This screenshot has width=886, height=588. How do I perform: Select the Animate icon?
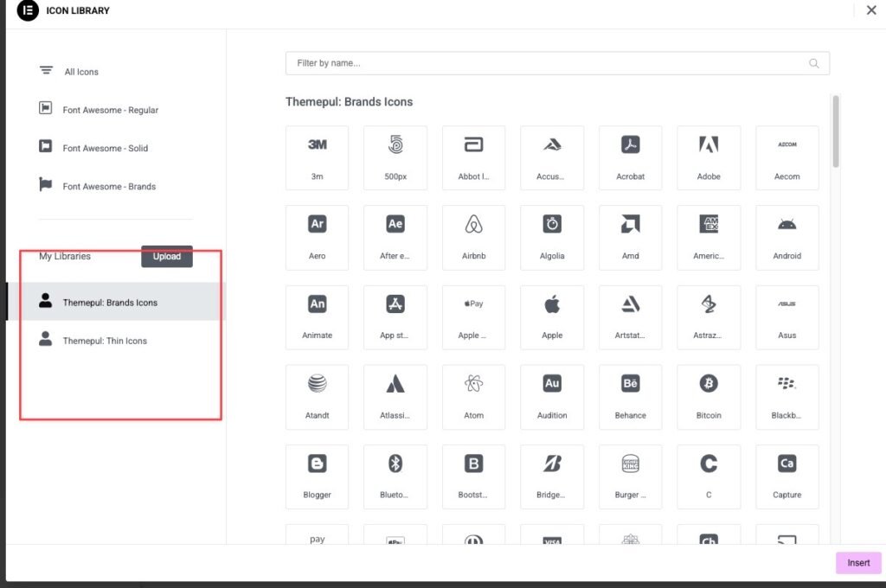317,316
